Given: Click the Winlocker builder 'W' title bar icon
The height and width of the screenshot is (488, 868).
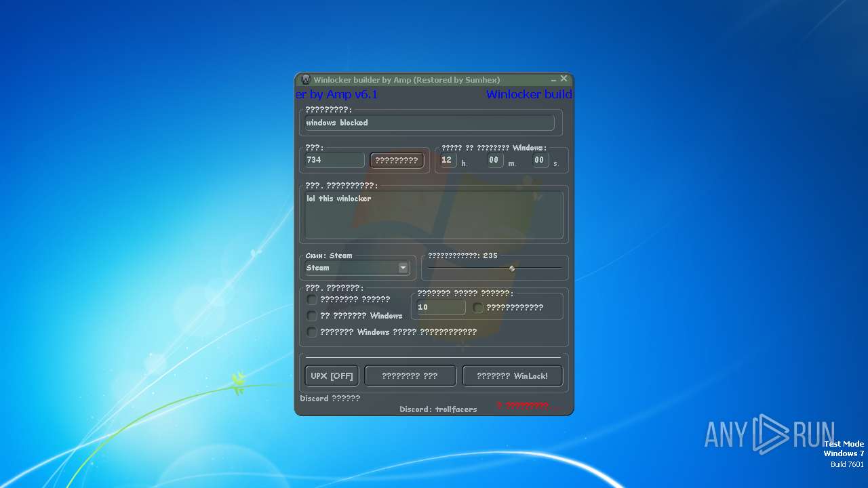Looking at the screenshot, I should (306, 80).
